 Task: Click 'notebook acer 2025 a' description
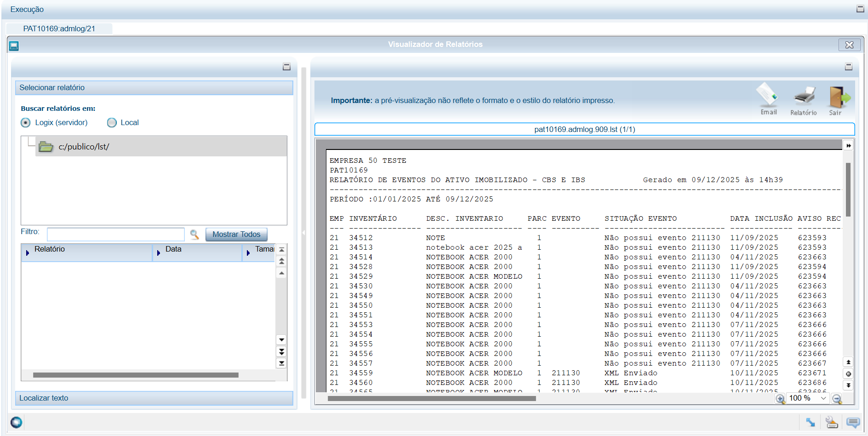click(x=474, y=247)
